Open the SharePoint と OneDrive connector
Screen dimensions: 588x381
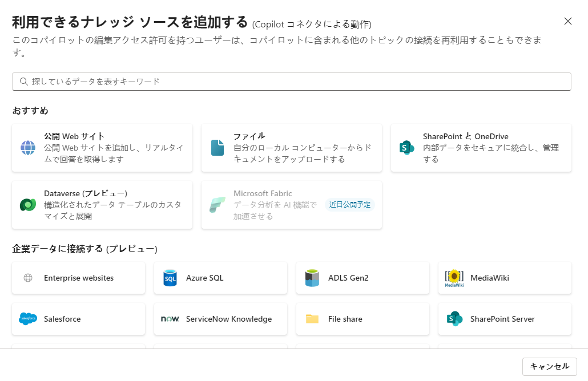click(x=481, y=147)
